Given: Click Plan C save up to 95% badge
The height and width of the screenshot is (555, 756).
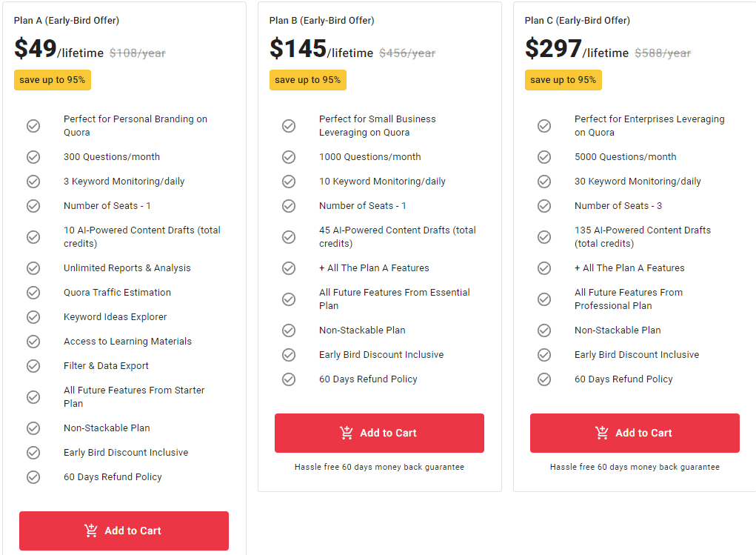Looking at the screenshot, I should (x=563, y=80).
